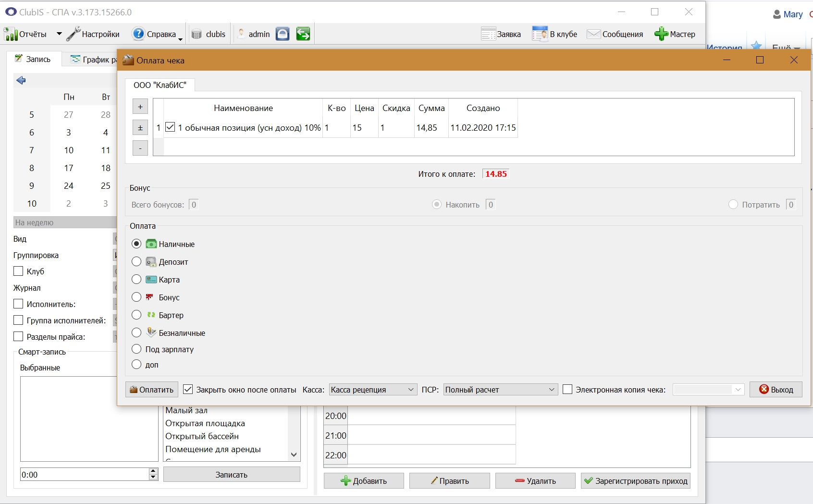The height and width of the screenshot is (504, 813).
Task: Click the hall list scroll-down arrow
Action: coord(294,455)
